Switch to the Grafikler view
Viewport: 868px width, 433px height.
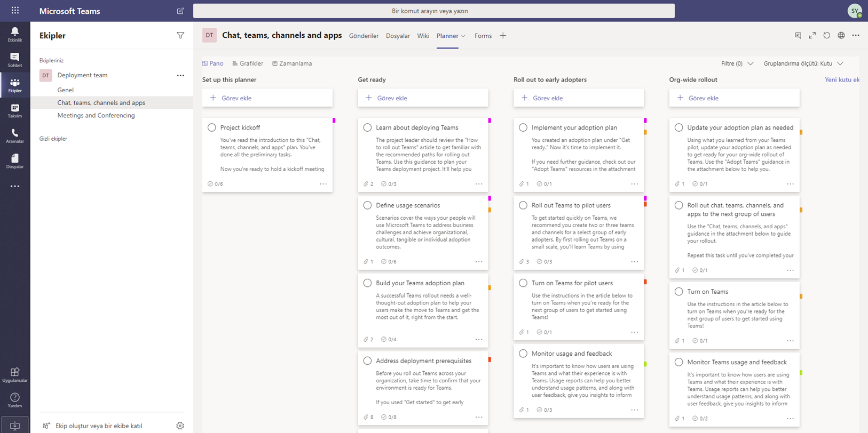(248, 63)
